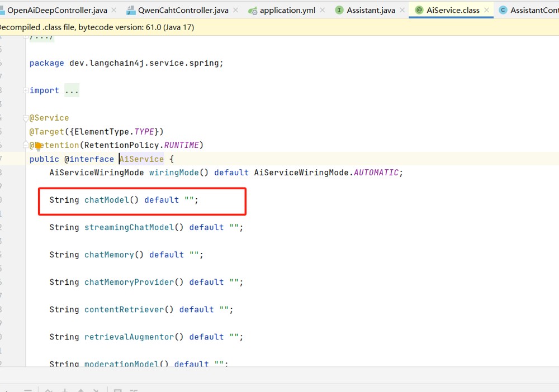Close the application.yml tab
The width and height of the screenshot is (559, 392).
(323, 10)
